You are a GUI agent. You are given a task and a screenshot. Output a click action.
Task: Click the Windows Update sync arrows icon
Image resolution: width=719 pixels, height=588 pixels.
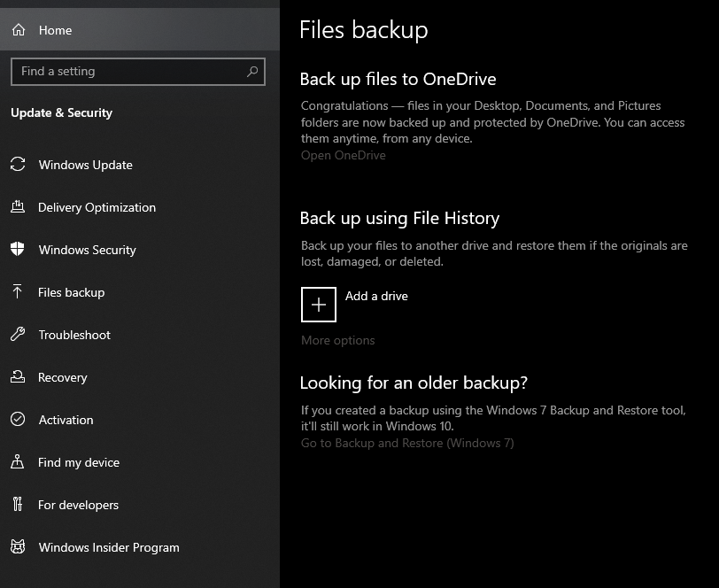click(x=18, y=164)
